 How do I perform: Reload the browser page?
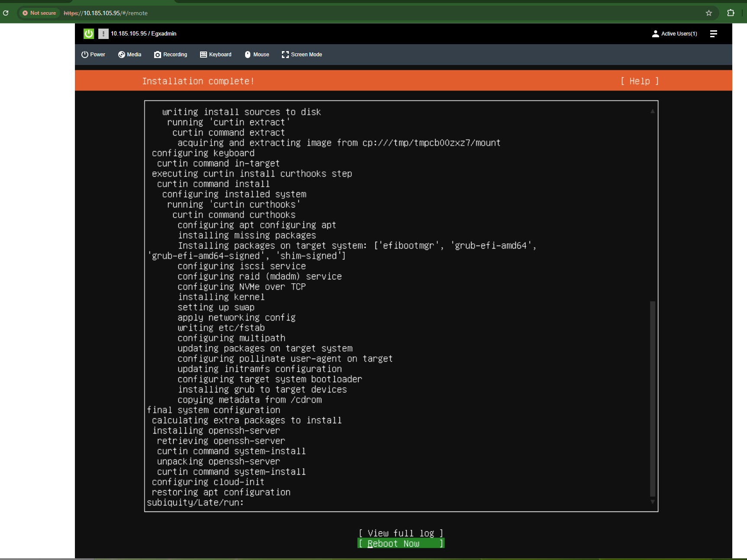click(x=6, y=13)
